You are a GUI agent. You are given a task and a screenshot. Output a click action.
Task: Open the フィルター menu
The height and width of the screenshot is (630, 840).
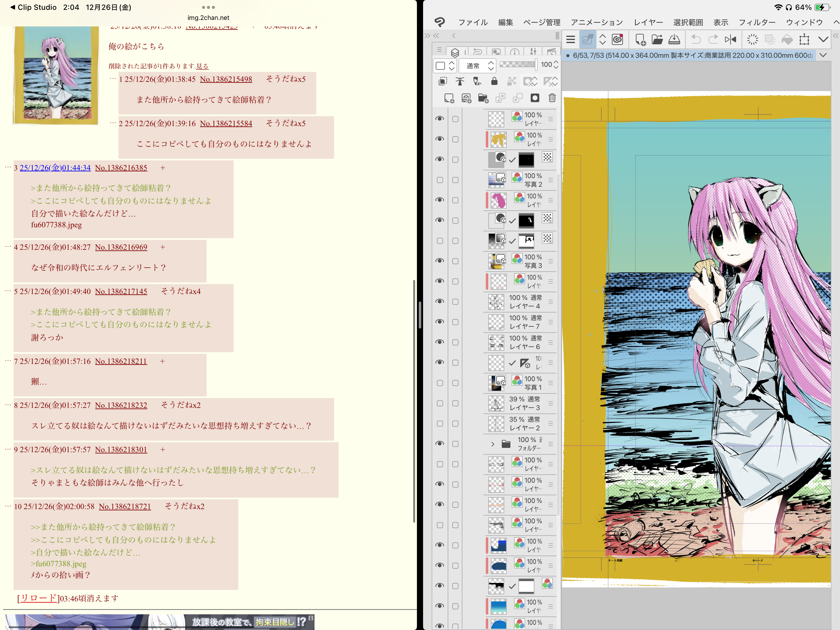point(757,22)
